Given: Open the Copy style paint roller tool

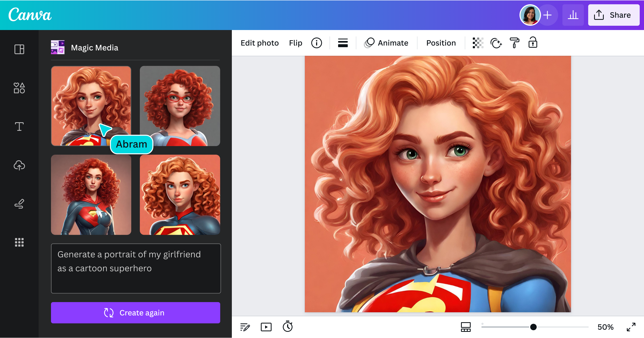Looking at the screenshot, I should coord(515,43).
